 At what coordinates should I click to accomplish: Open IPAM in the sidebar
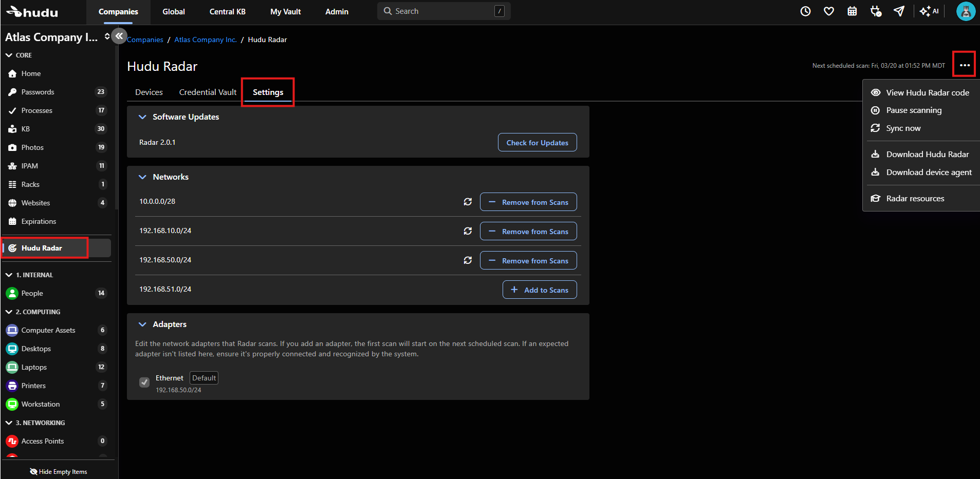coord(57,166)
